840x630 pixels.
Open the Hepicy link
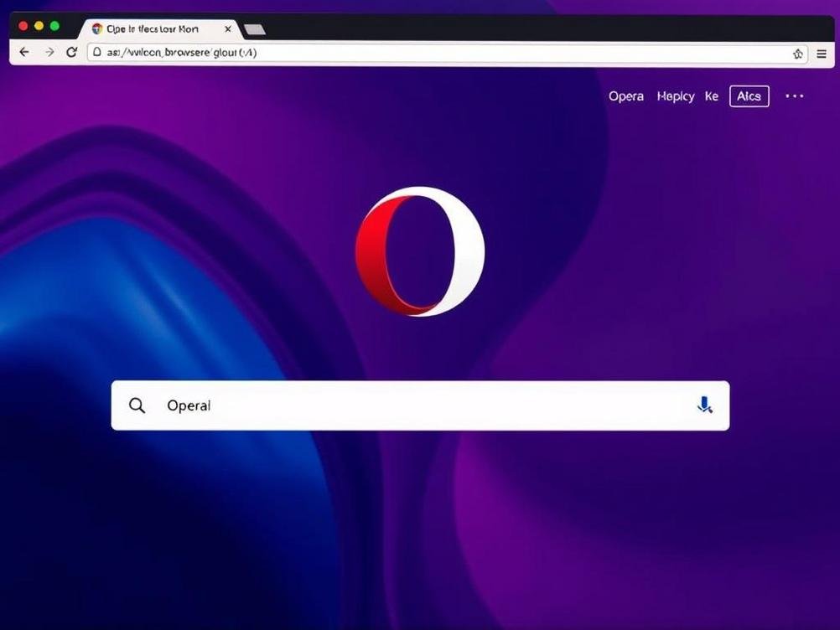click(676, 96)
